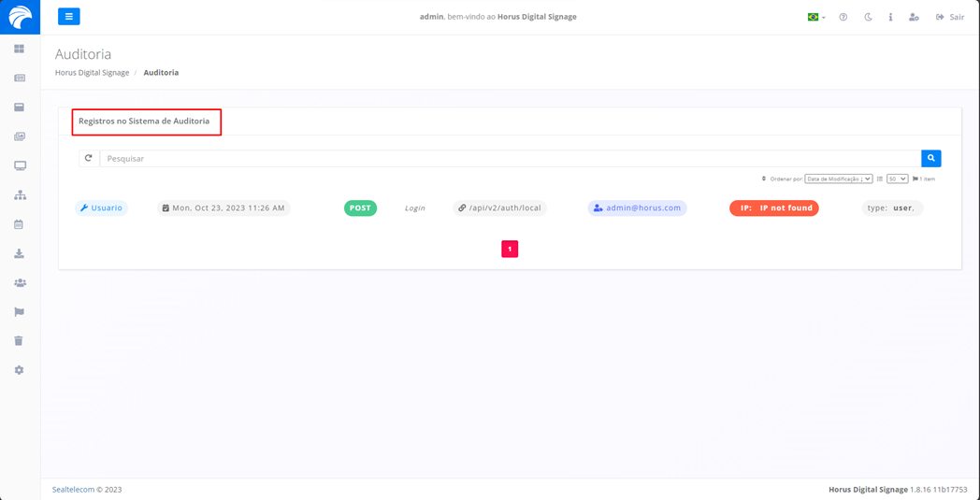
Task: Open the info icon in header
Action: coord(890,17)
